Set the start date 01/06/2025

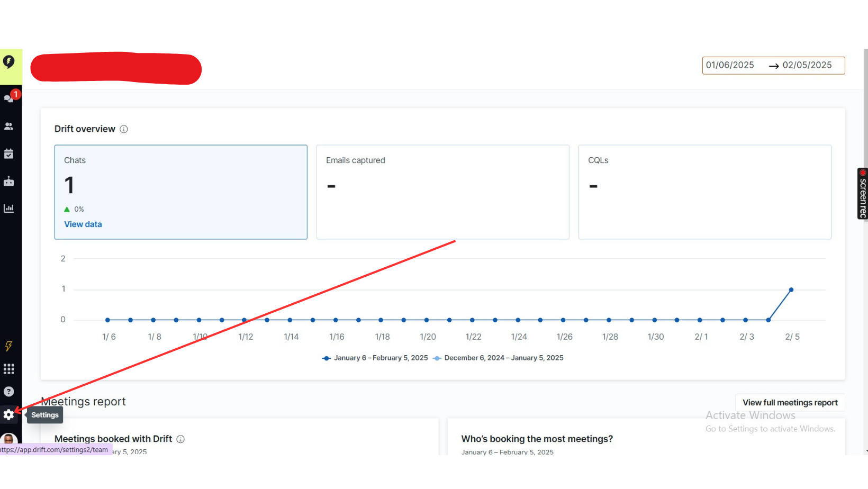click(730, 65)
